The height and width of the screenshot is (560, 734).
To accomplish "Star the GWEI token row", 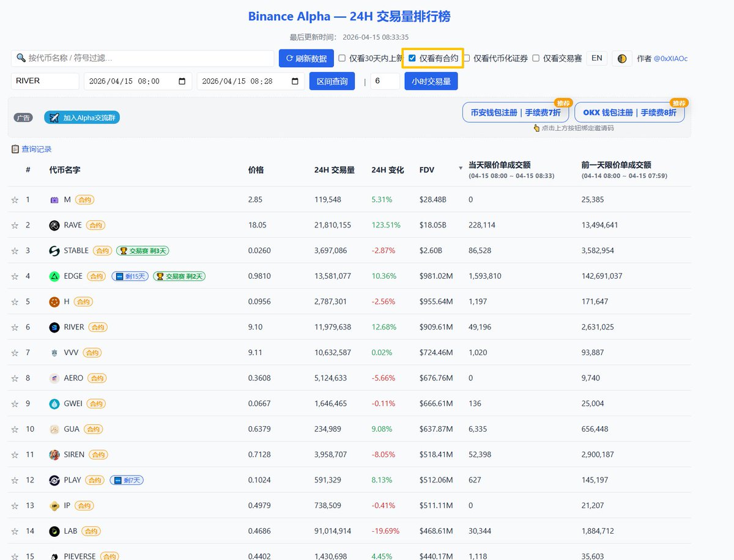I will pyautogui.click(x=15, y=404).
